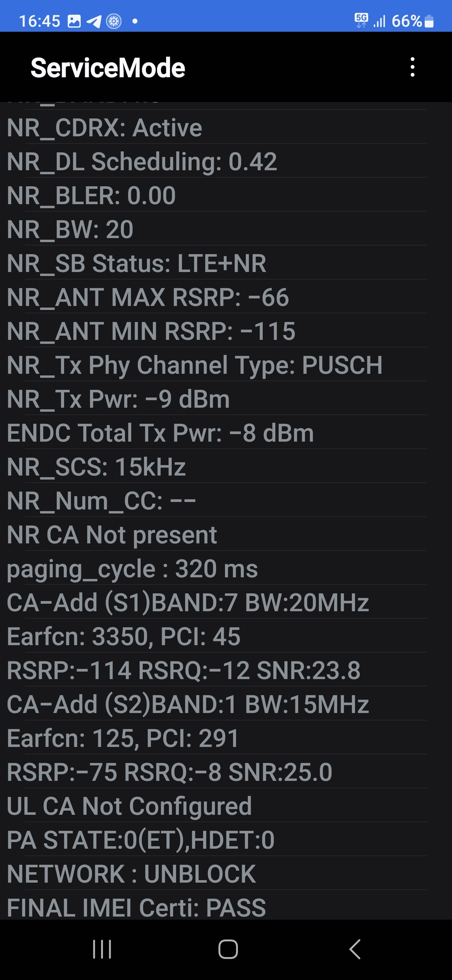Tap the Telegram notification icon

[x=94, y=21]
